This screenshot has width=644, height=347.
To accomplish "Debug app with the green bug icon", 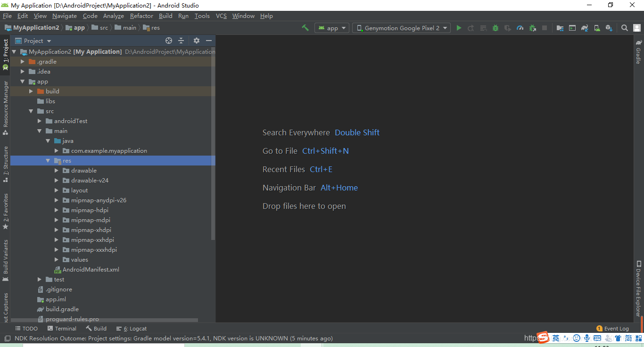I will tap(495, 28).
